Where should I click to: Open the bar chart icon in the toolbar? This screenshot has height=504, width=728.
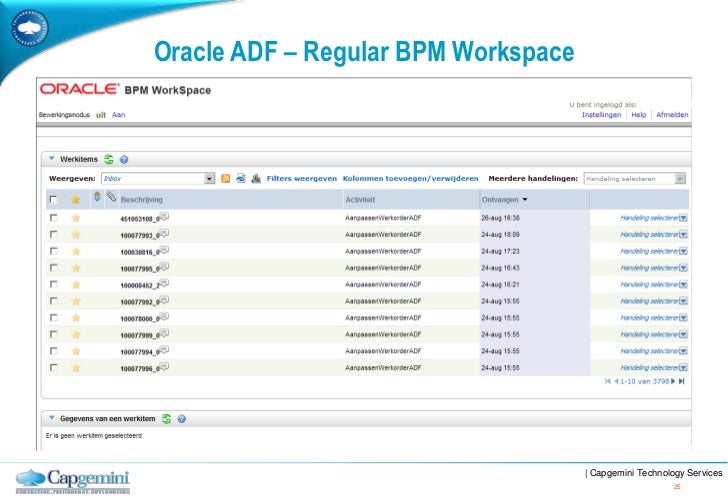[x=256, y=178]
